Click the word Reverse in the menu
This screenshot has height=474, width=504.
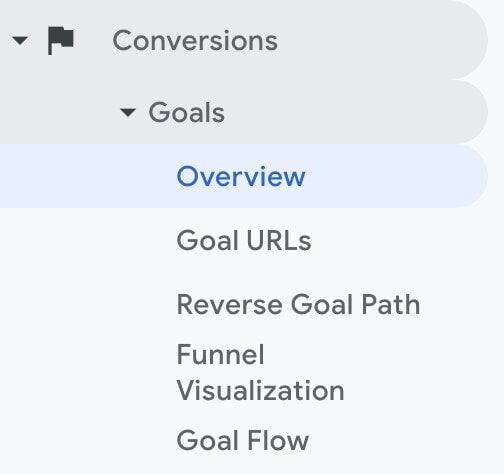pyautogui.click(x=230, y=304)
